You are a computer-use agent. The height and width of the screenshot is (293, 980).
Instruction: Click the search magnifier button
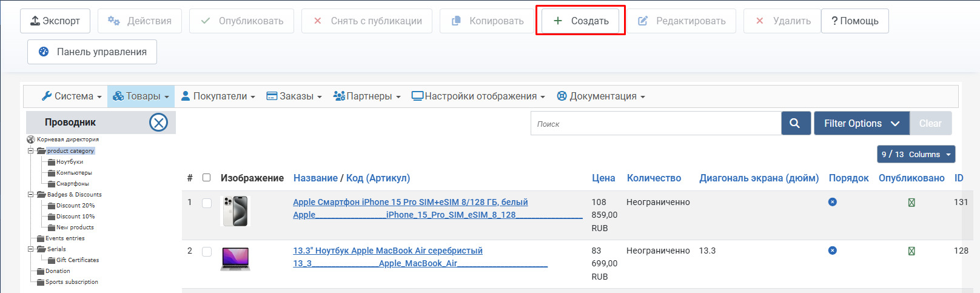click(x=796, y=123)
